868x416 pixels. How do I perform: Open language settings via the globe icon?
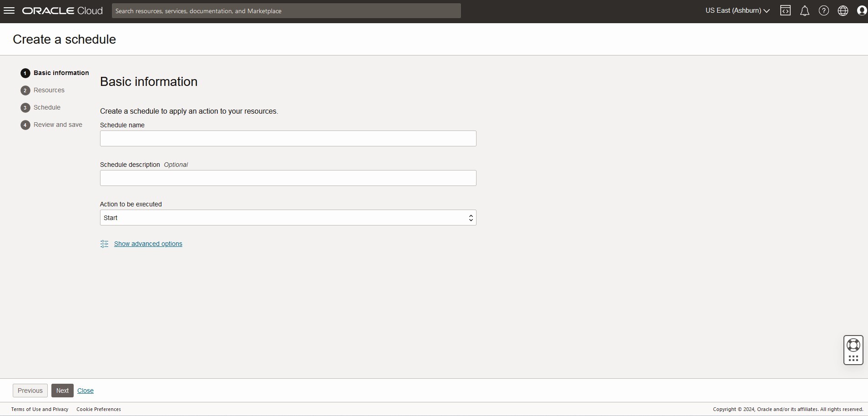click(x=844, y=10)
